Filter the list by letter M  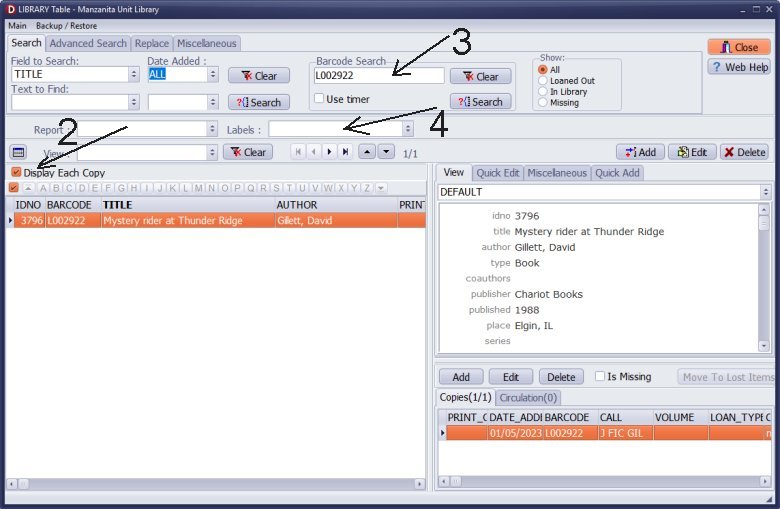click(198, 188)
